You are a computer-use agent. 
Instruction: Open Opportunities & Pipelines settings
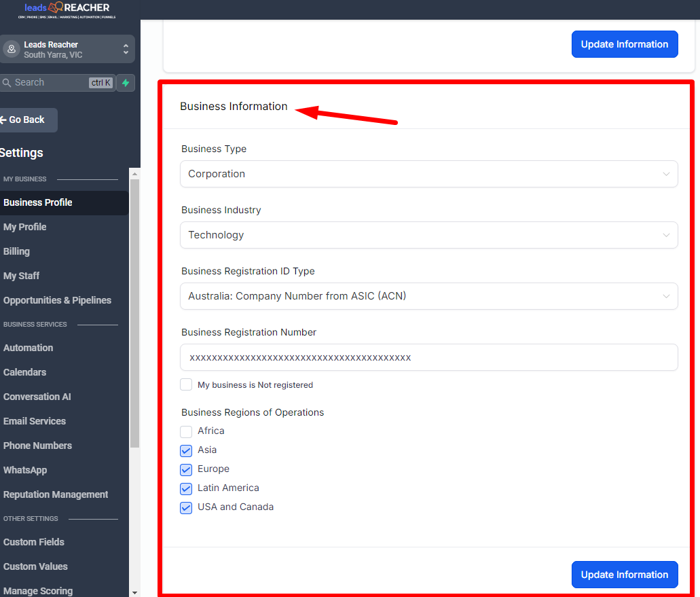pyautogui.click(x=57, y=300)
